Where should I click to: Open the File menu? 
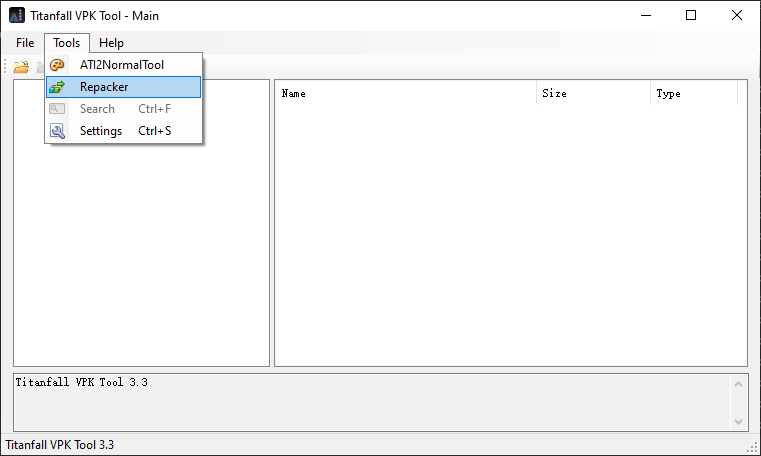25,43
